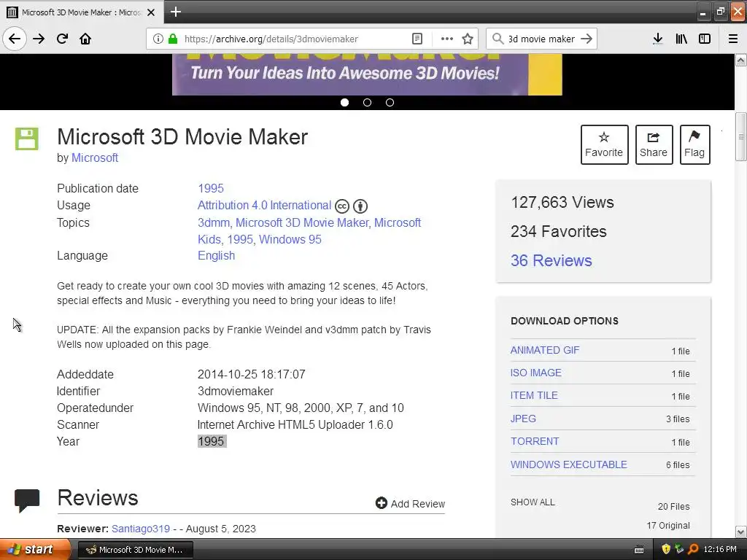Viewport: 747px width, 560px height.
Task: Click the page scrollbar down arrow
Action: click(741, 532)
